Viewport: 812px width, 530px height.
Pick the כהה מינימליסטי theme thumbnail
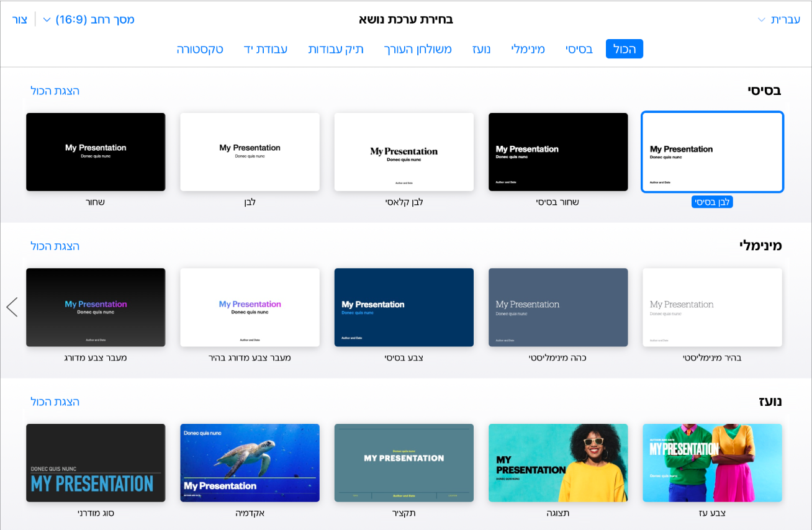(558, 307)
